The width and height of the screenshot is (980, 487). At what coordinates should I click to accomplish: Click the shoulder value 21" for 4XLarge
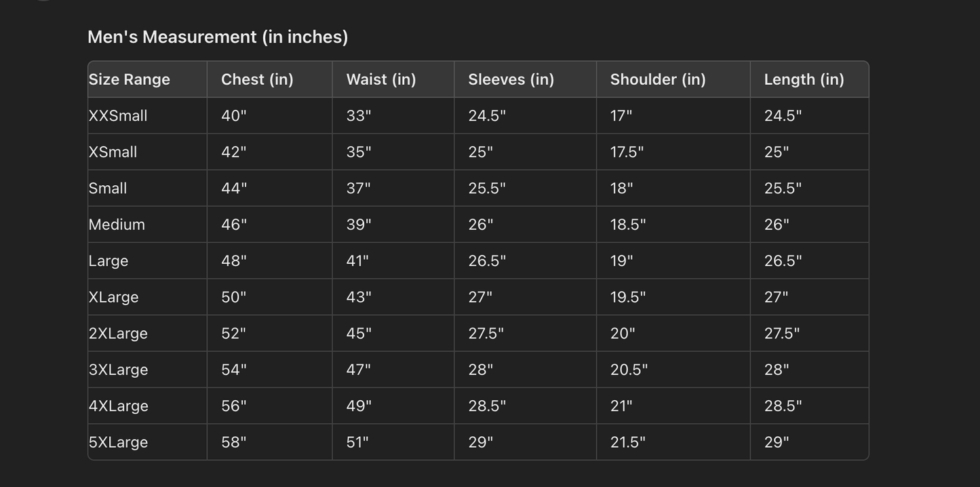coord(621,406)
